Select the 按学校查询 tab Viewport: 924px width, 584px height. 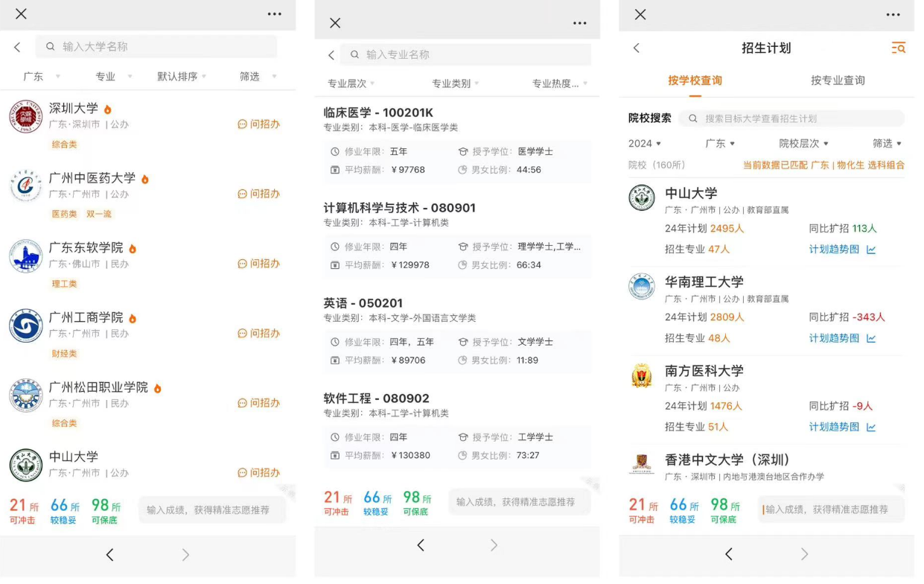695,80
